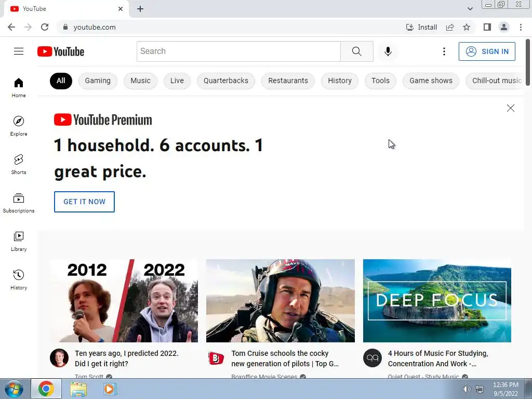The image size is (532, 399).
Task: Open Windows Explorer from taskbar
Action: click(78, 389)
